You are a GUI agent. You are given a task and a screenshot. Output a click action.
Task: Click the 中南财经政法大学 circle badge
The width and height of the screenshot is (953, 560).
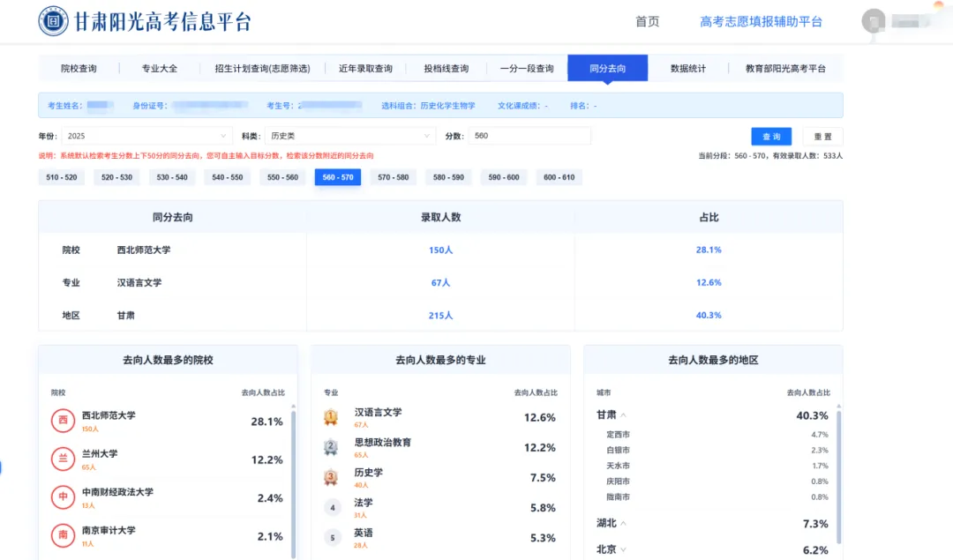(x=63, y=497)
